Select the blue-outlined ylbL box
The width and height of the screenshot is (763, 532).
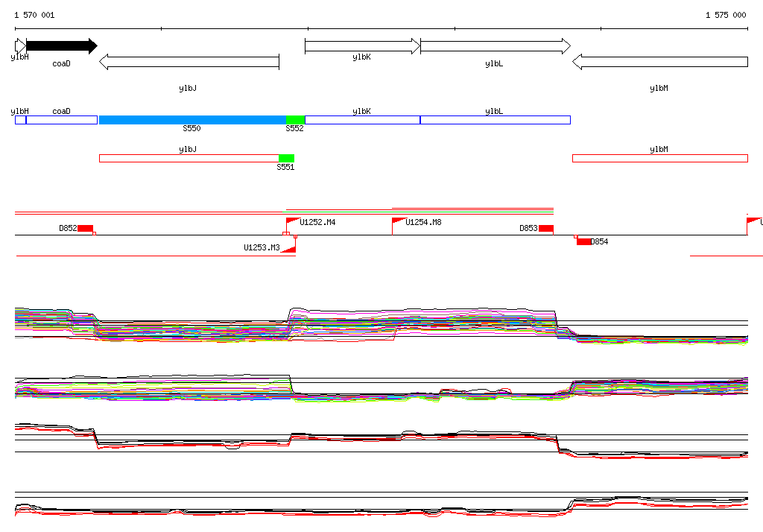[496, 120]
